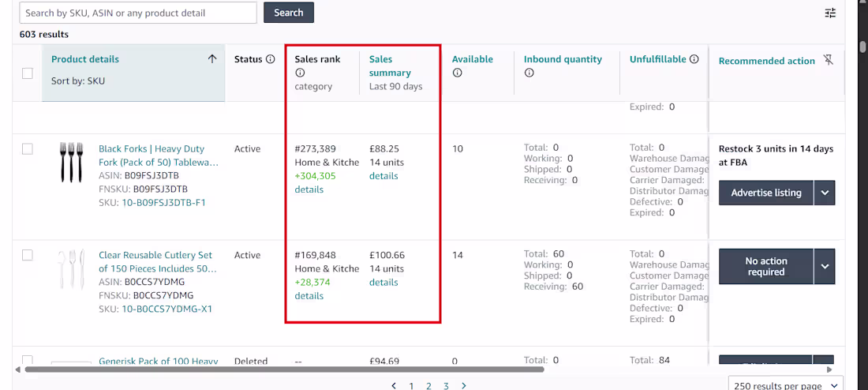
Task: Expand the No action required dropdown arrow
Action: coord(825,267)
